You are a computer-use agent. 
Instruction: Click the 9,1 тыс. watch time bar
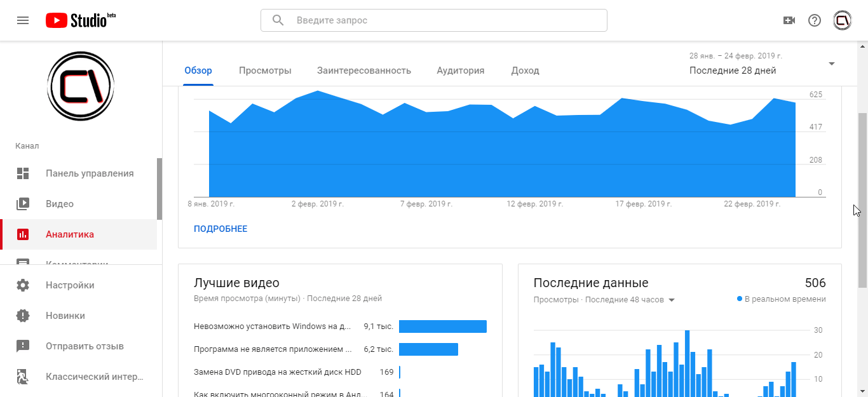(x=443, y=326)
